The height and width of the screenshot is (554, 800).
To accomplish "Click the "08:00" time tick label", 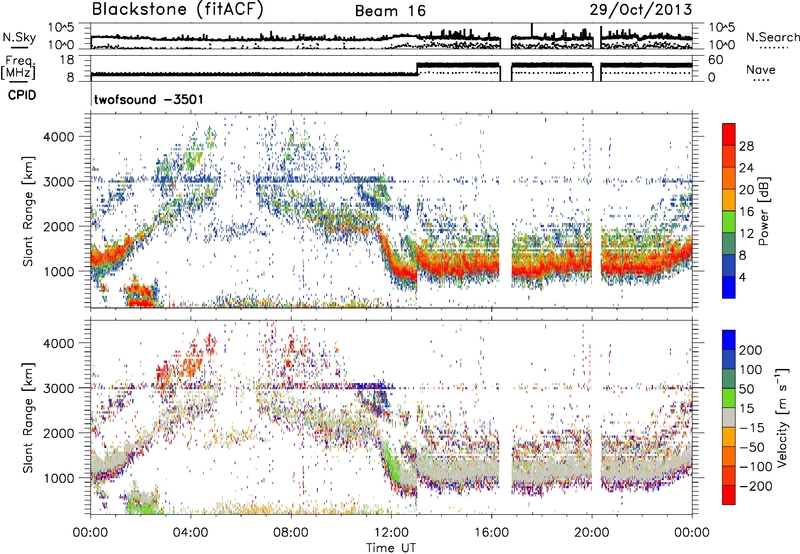I will (291, 533).
